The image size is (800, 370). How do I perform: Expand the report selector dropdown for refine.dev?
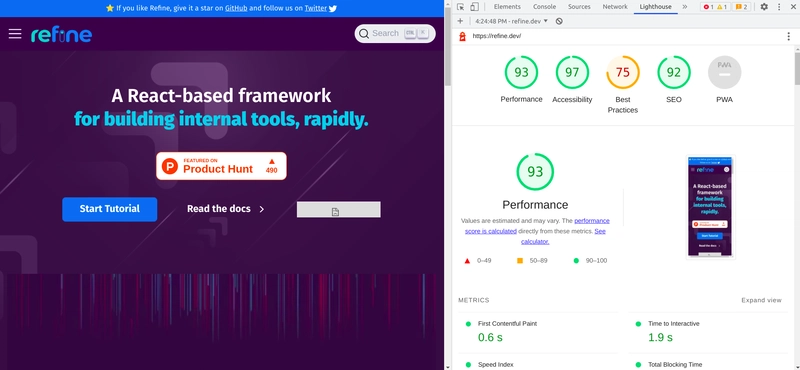point(511,21)
